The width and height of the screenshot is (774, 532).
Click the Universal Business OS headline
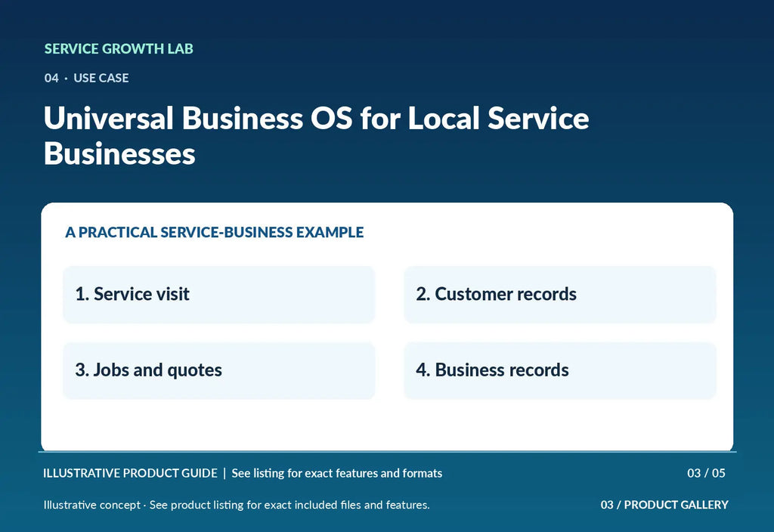point(316,136)
